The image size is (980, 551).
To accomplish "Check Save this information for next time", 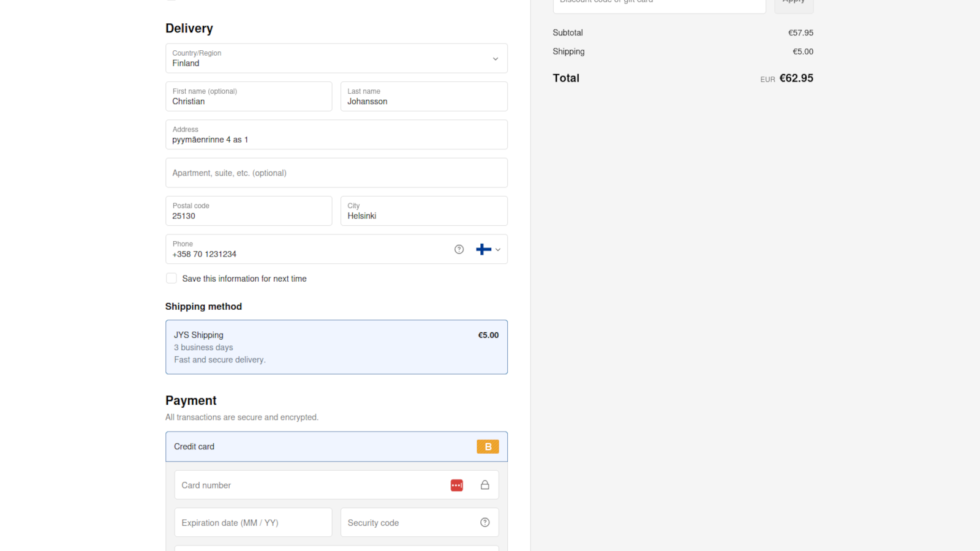I will [x=171, y=279].
